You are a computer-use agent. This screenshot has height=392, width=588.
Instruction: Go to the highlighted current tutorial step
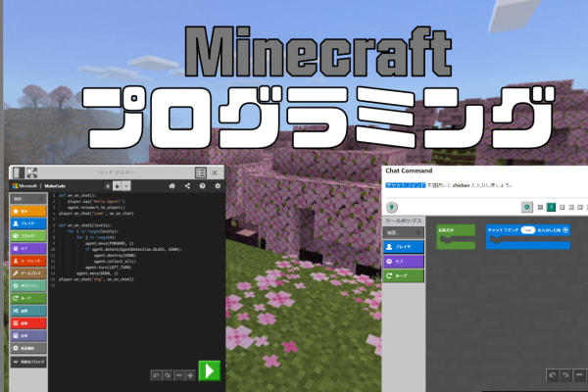551,207
